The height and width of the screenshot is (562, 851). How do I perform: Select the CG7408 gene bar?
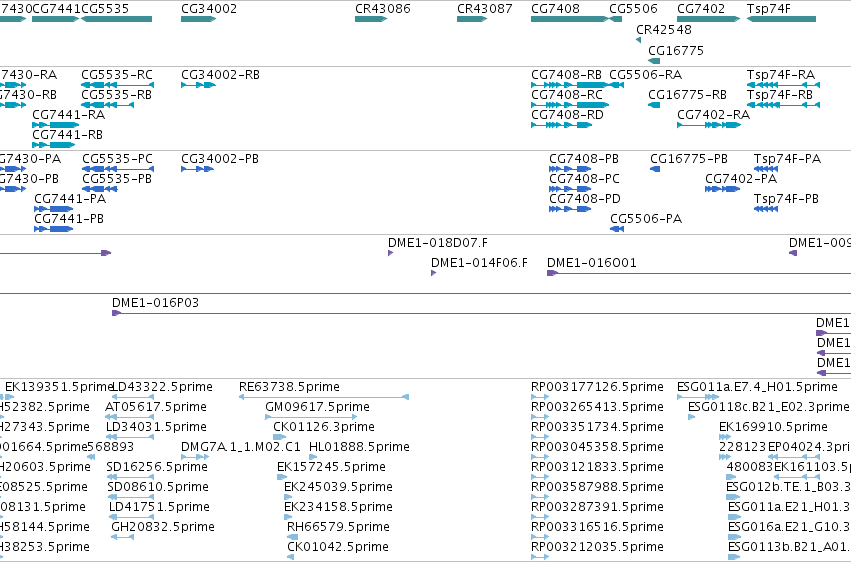569,19
